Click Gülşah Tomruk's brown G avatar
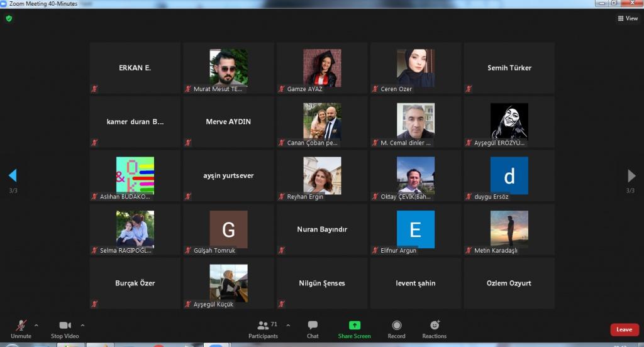The image size is (644, 347). [x=228, y=229]
